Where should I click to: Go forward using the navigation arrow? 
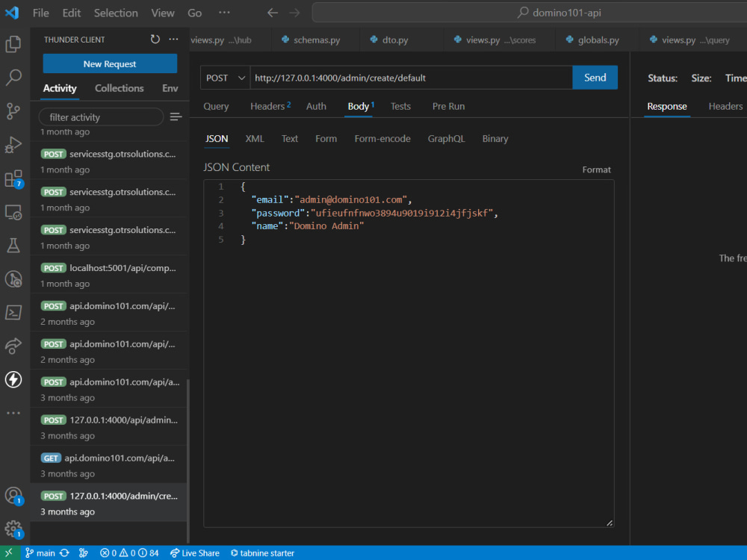pos(294,13)
